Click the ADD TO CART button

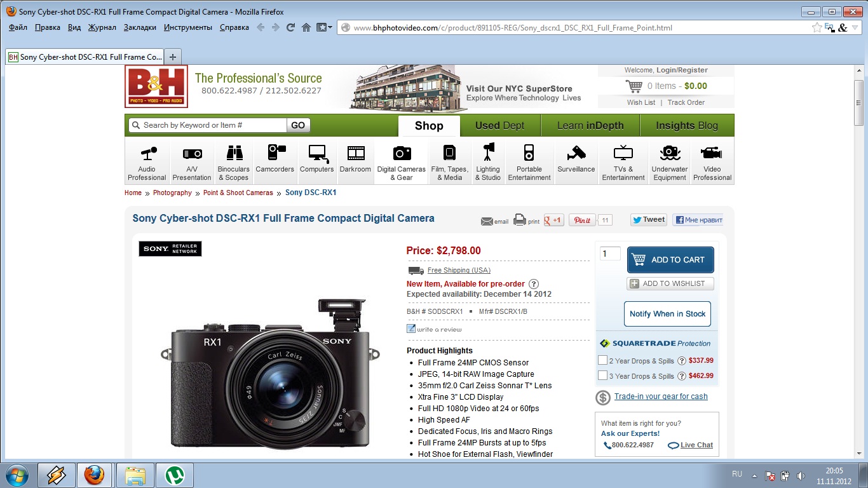[670, 260]
